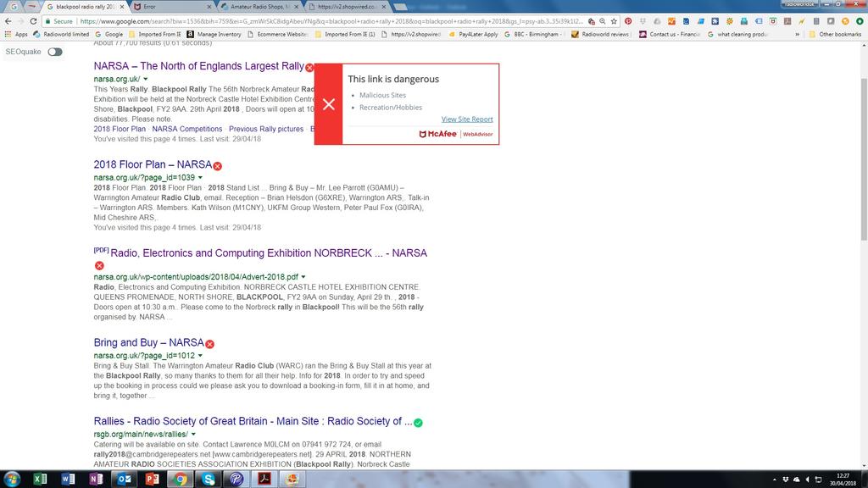Viewport: 868px width, 488px height.
Task: Close the Amateur Radio Shops tab
Action: coord(296,7)
